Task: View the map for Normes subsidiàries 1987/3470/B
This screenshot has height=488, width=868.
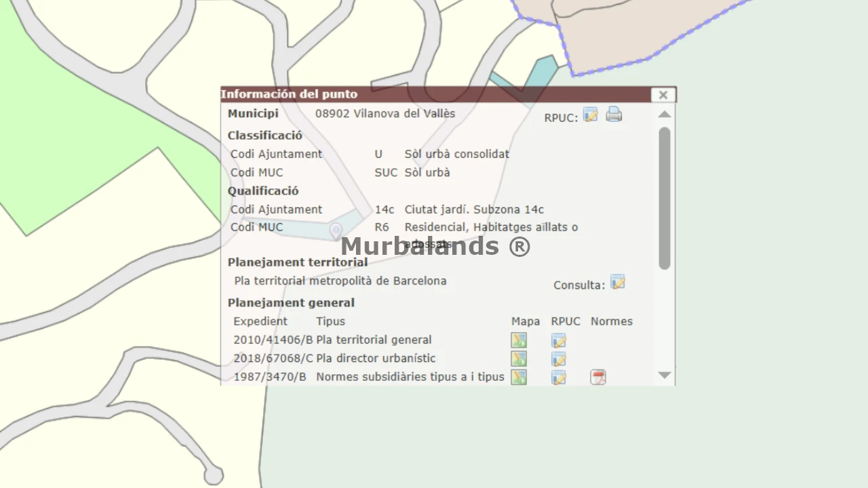Action: 519,377
